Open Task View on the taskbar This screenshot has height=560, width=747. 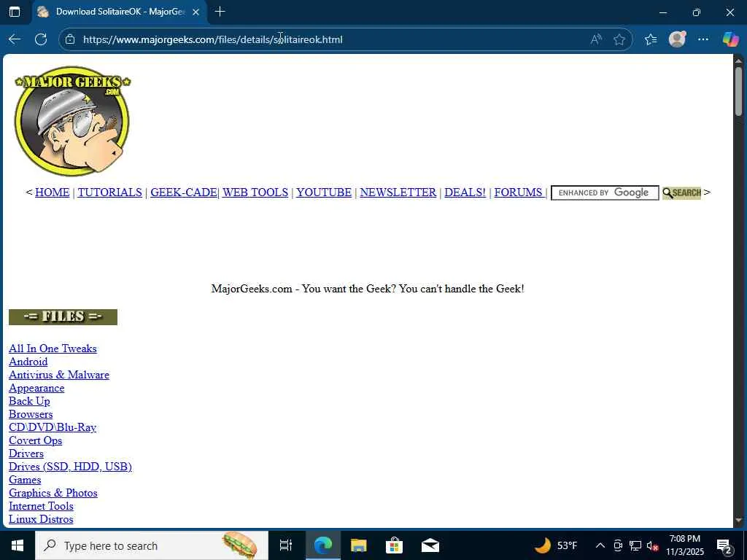285,545
